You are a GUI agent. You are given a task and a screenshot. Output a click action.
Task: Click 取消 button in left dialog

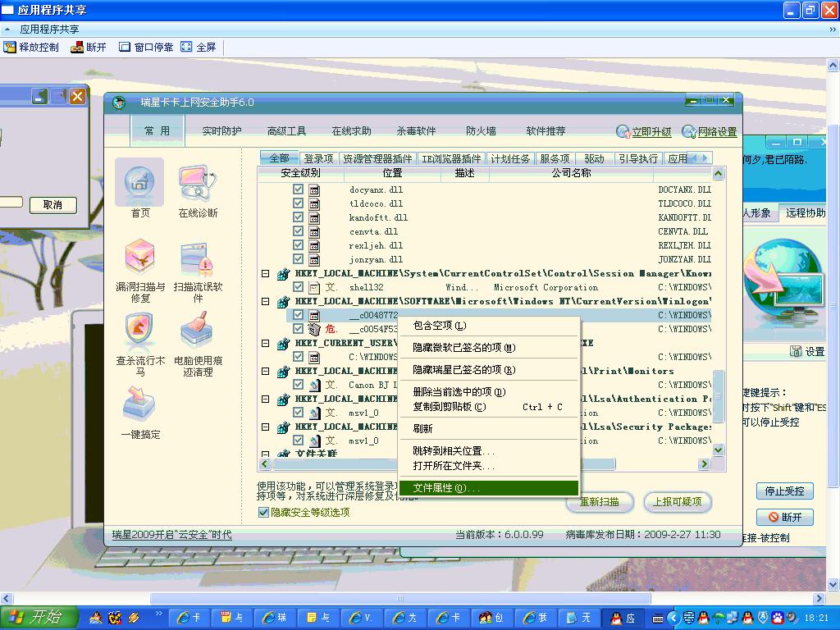pos(52,204)
